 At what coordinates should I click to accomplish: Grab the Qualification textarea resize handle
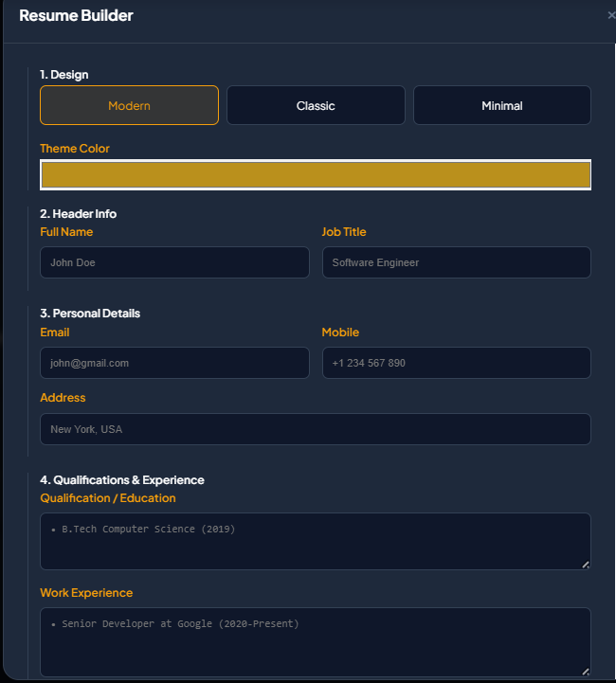click(585, 565)
